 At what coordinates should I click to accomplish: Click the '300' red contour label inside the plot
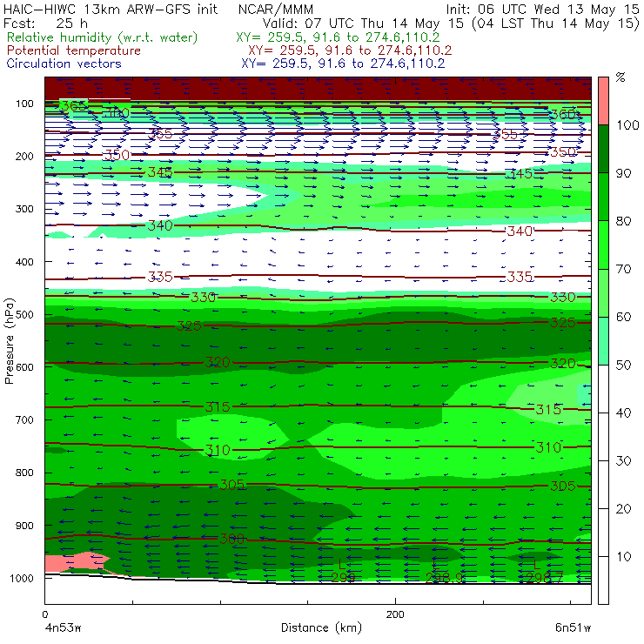tap(232, 539)
